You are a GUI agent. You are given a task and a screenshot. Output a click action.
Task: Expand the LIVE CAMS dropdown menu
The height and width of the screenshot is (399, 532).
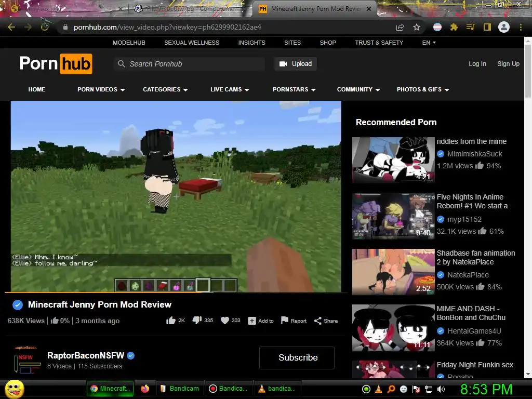pyautogui.click(x=230, y=89)
